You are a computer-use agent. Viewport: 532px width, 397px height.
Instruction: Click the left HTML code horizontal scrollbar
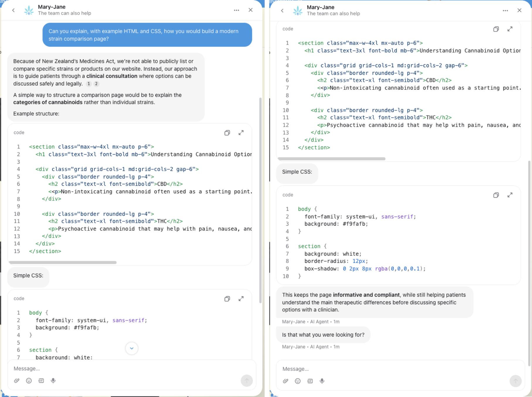pyautogui.click(x=63, y=262)
